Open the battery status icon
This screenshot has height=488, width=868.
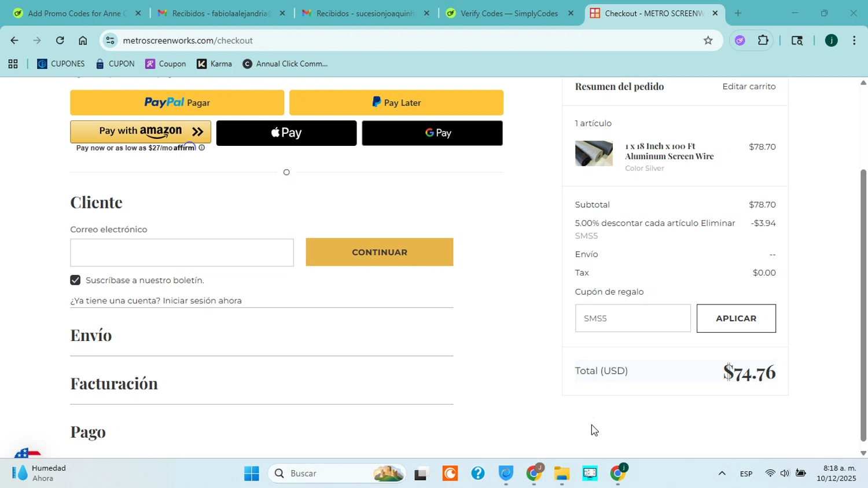click(801, 474)
